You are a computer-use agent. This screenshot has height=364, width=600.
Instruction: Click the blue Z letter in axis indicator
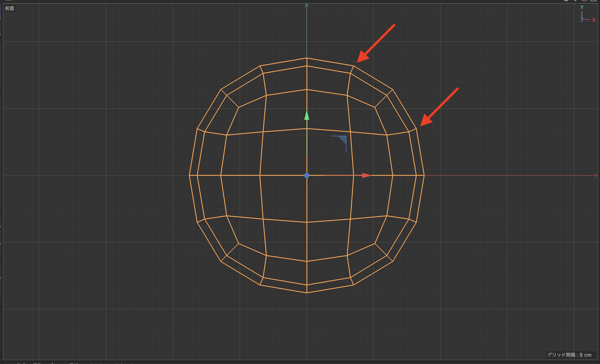[x=582, y=20]
